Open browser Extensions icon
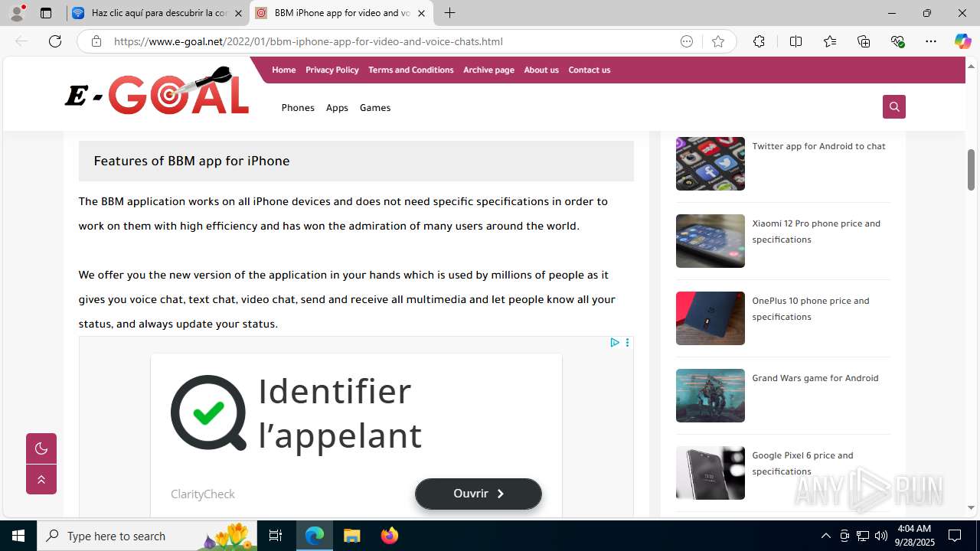 click(759, 41)
